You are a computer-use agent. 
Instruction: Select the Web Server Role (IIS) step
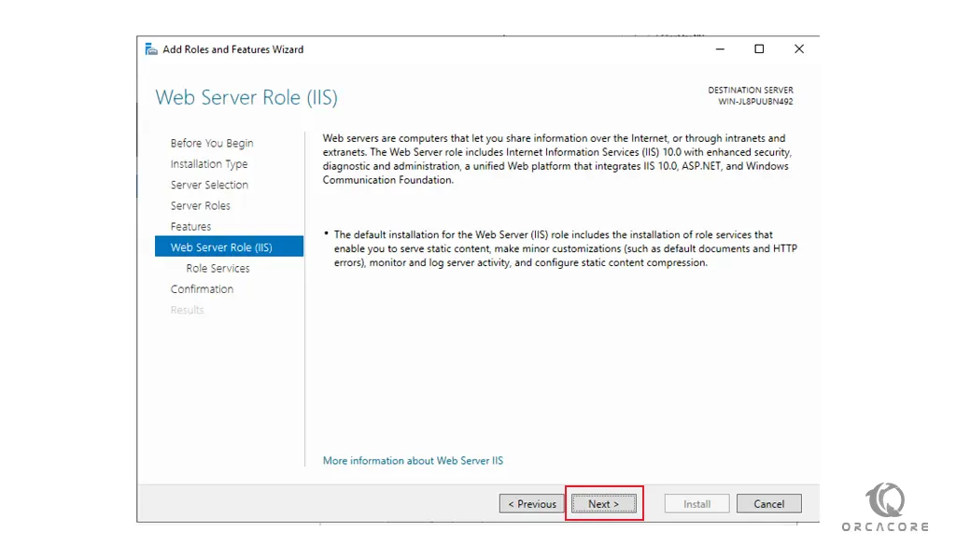pos(229,246)
